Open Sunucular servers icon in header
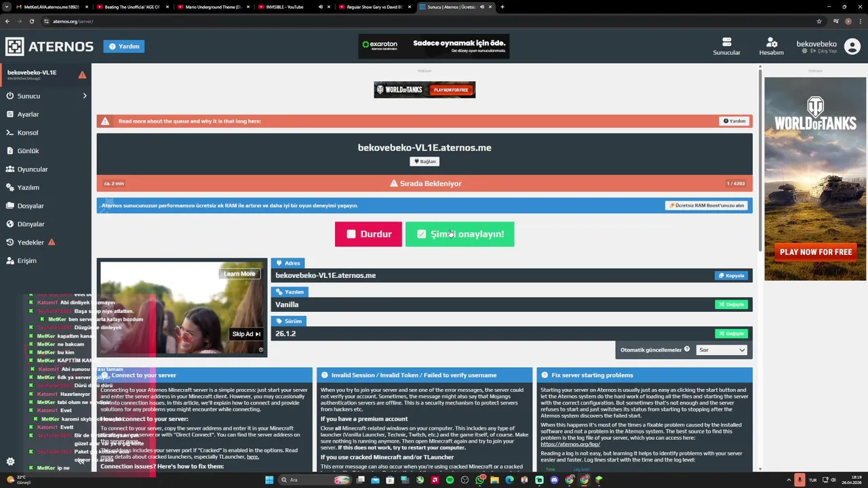This screenshot has width=868, height=488. pos(726,46)
